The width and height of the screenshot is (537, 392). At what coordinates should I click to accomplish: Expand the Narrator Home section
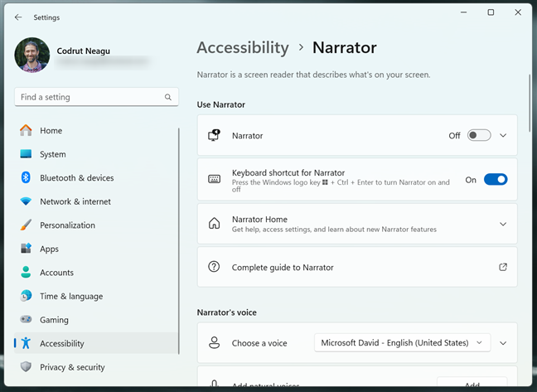coord(503,224)
